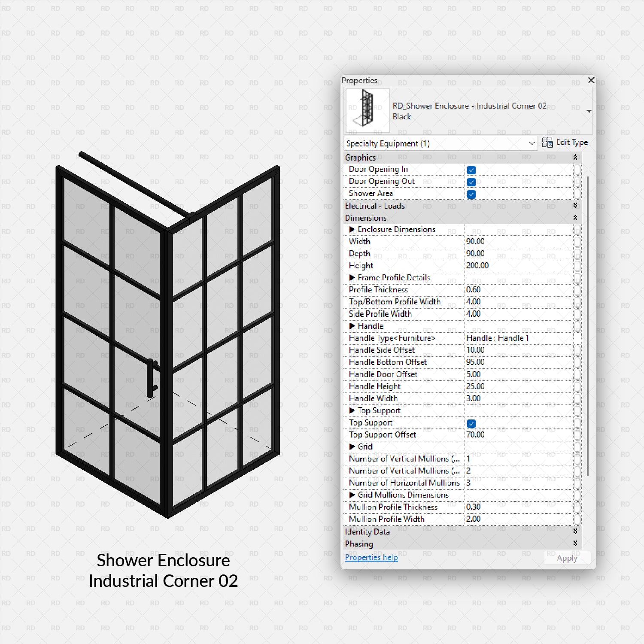The image size is (644, 644).
Task: Open the Specialty Equipment filter dropdown
Action: pos(532,143)
